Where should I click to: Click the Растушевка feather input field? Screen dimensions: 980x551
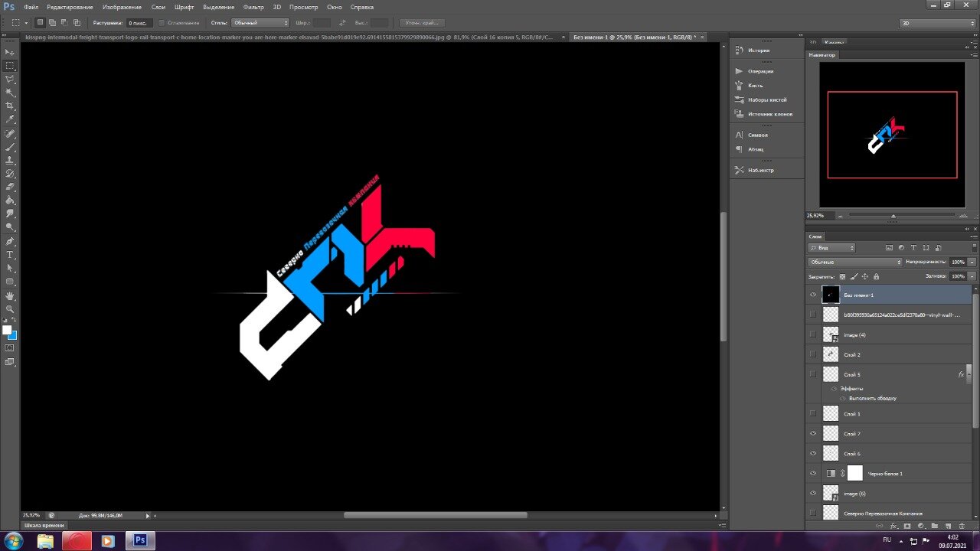pos(138,23)
